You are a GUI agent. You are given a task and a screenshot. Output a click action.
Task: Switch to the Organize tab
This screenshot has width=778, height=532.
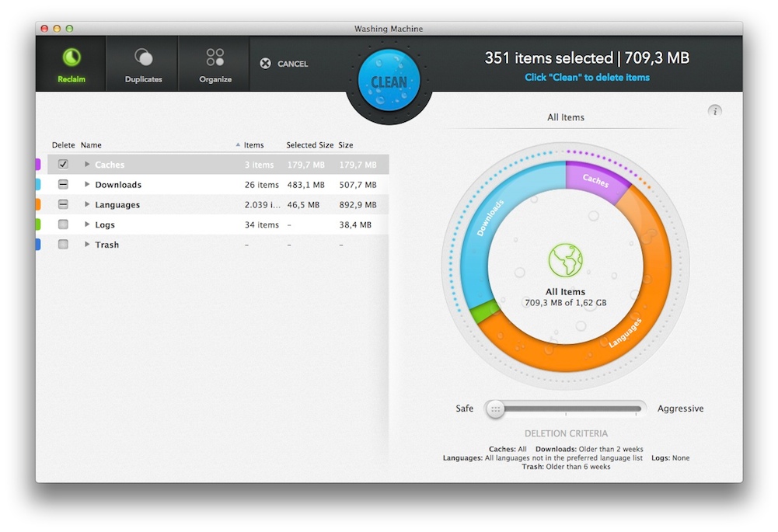coord(215,64)
